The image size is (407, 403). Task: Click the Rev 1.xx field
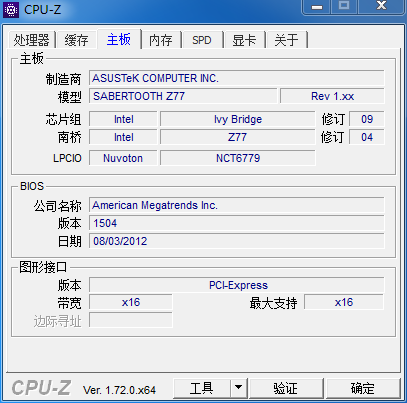pos(332,96)
